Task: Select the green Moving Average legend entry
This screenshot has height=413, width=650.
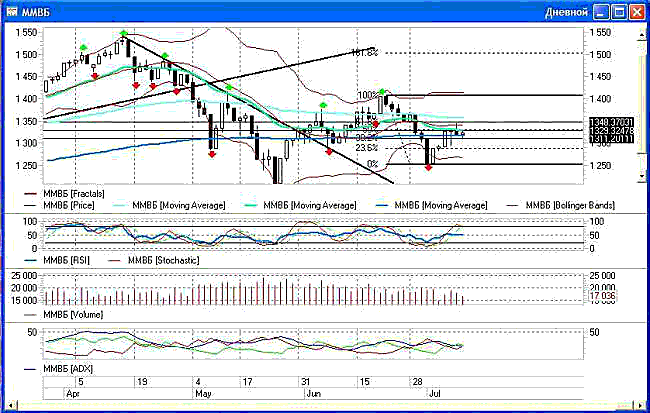Action: click(x=300, y=205)
